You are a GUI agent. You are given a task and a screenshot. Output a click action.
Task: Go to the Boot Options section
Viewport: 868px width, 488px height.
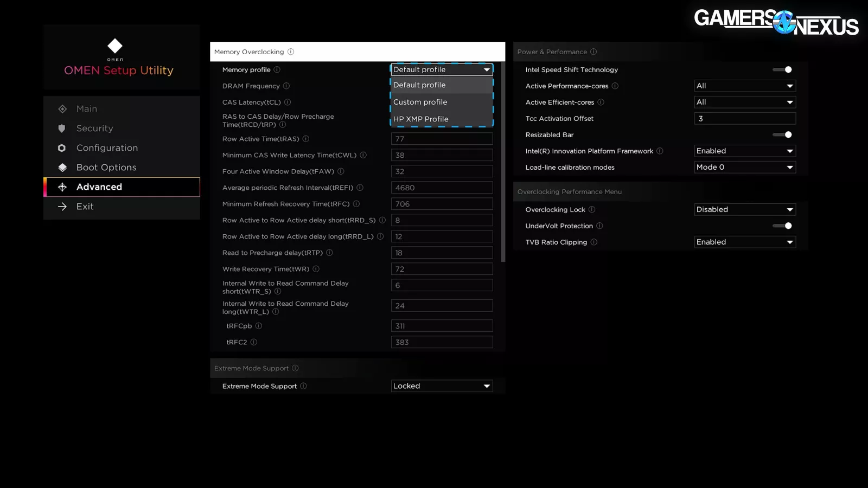(106, 168)
